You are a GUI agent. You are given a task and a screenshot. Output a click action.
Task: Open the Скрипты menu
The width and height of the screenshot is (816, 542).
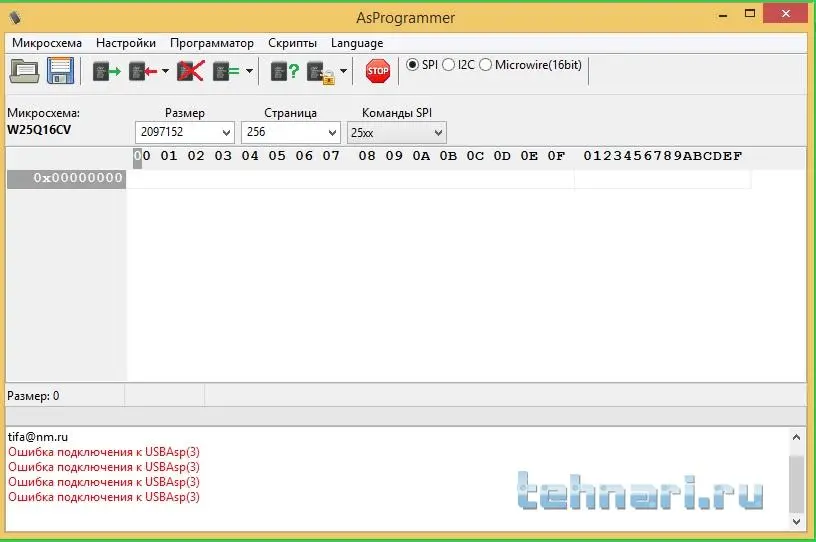pyautogui.click(x=292, y=43)
